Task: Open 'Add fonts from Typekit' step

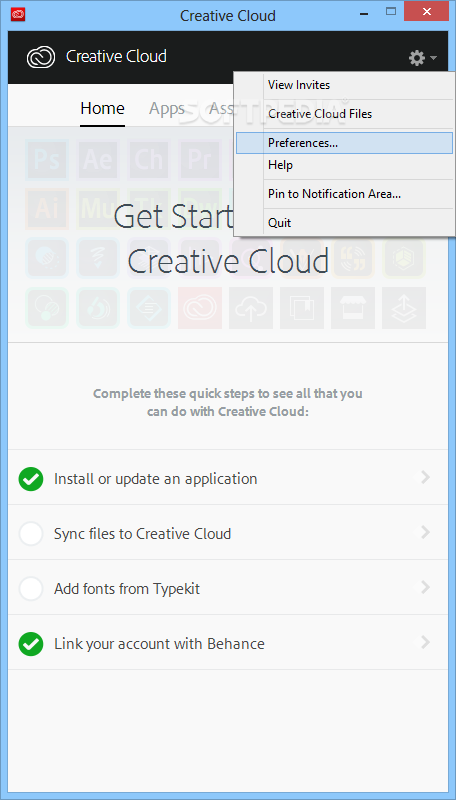Action: pos(228,588)
